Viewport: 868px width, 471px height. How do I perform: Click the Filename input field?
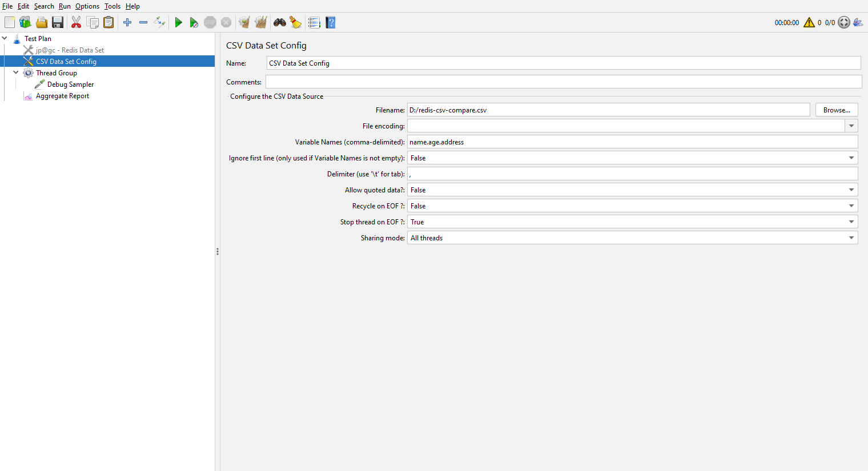click(608, 110)
